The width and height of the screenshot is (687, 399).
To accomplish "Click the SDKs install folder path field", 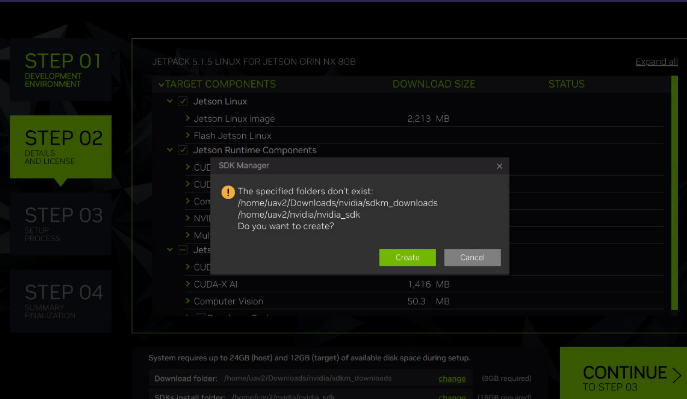I will [283, 396].
